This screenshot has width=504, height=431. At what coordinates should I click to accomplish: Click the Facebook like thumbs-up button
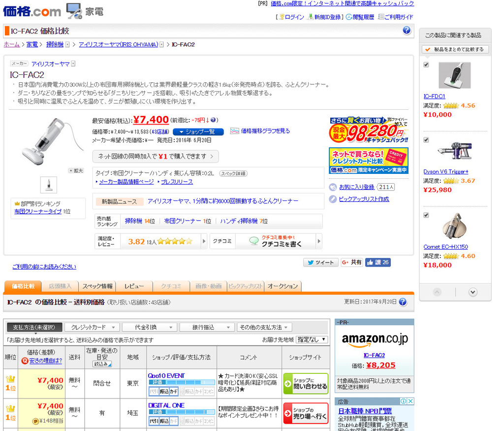click(378, 263)
